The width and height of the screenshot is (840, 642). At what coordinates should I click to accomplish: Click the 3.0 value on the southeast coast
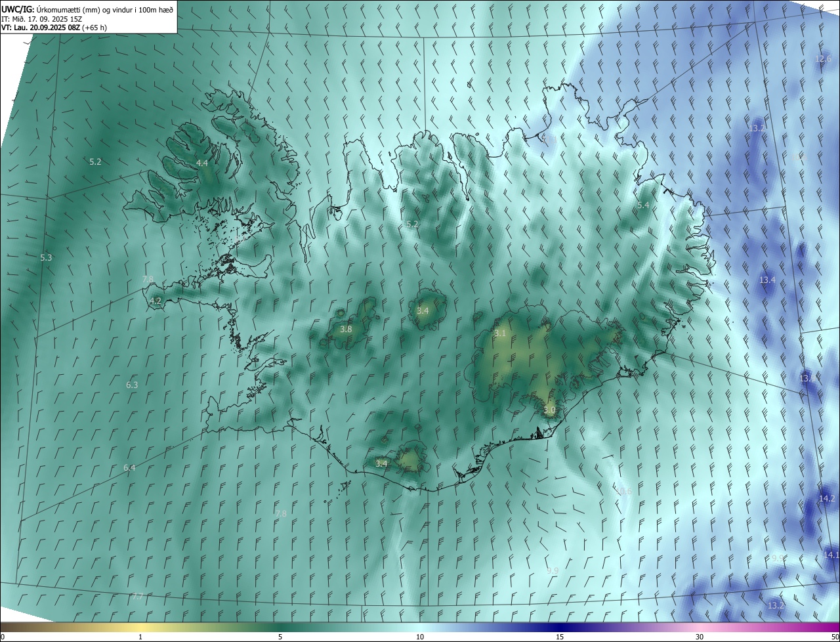pyautogui.click(x=550, y=410)
